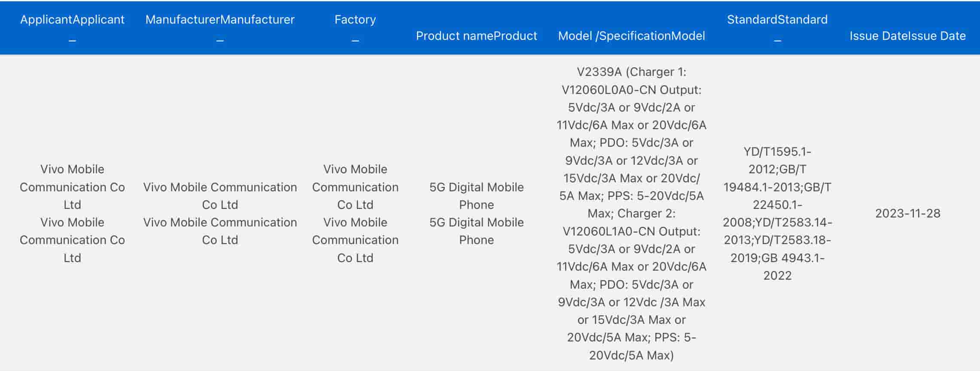Click the Issue Date column header
The width and height of the screenshot is (980, 371).
[x=907, y=36]
